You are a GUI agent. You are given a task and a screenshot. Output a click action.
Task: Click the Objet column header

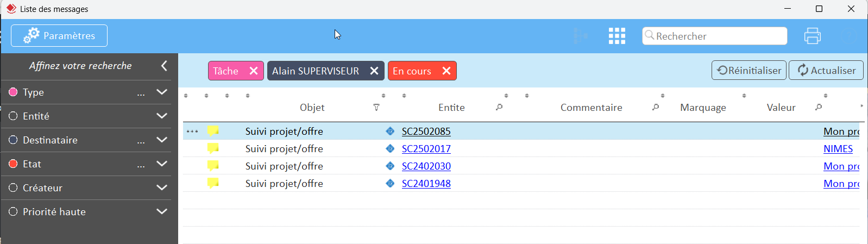pos(312,108)
